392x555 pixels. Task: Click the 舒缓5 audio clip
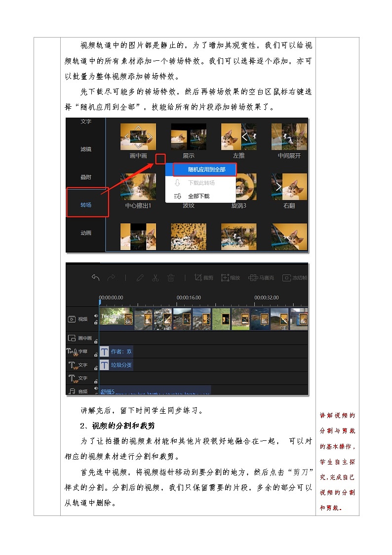155,391
